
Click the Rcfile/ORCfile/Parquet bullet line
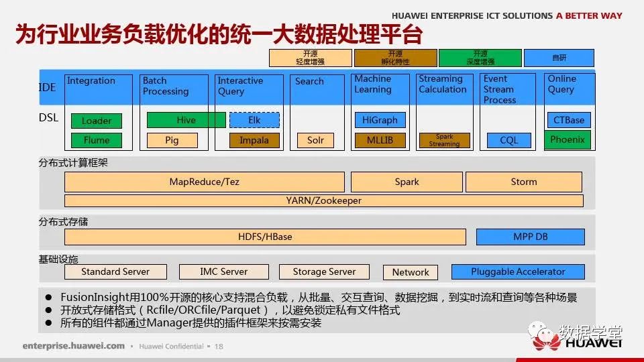tap(230, 310)
